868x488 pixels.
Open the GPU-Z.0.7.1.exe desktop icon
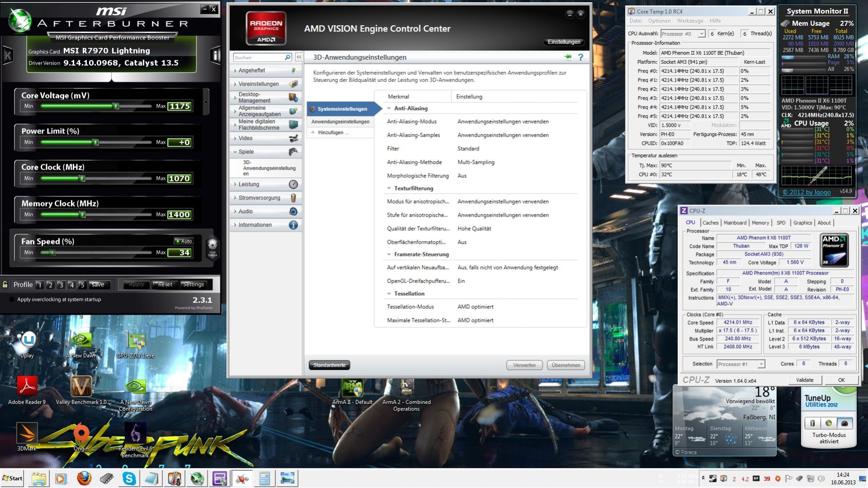136,345
